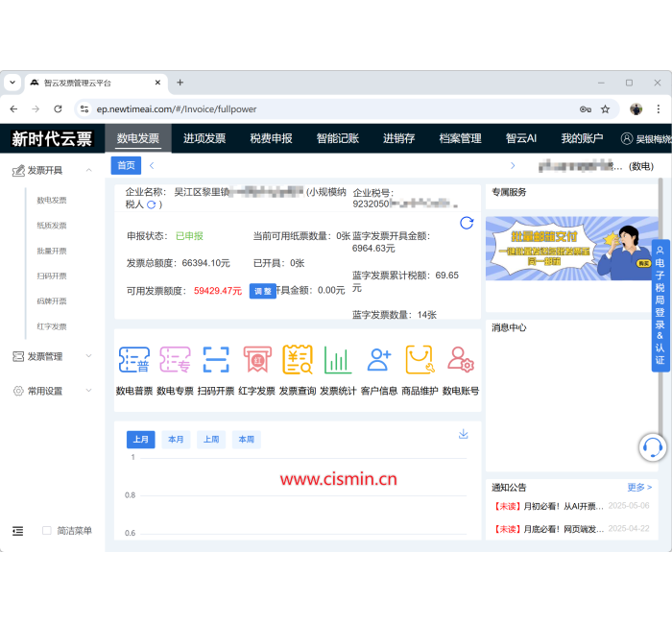Reload the browser page

pyautogui.click(x=58, y=108)
